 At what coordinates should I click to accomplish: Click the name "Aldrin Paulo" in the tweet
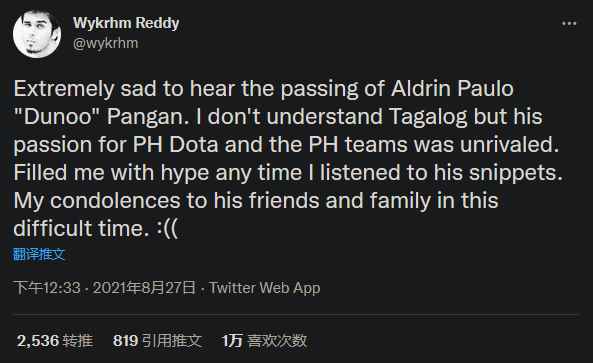[452, 89]
